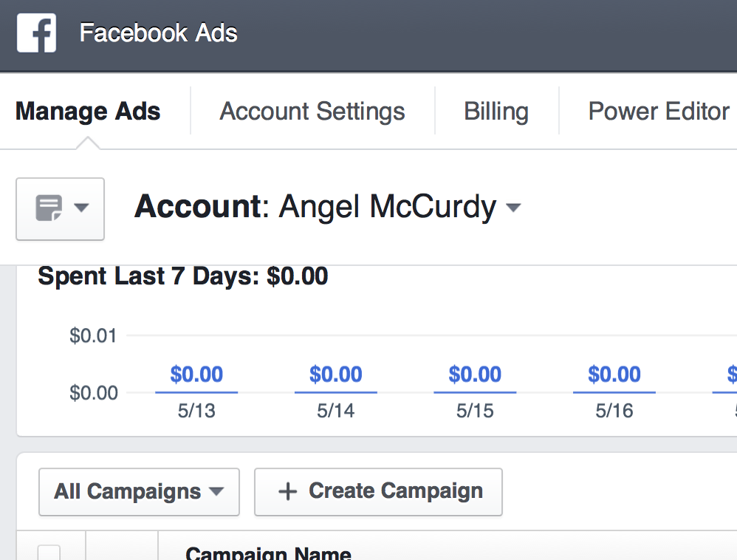Click the 5/16 $0.00 data point

click(614, 375)
